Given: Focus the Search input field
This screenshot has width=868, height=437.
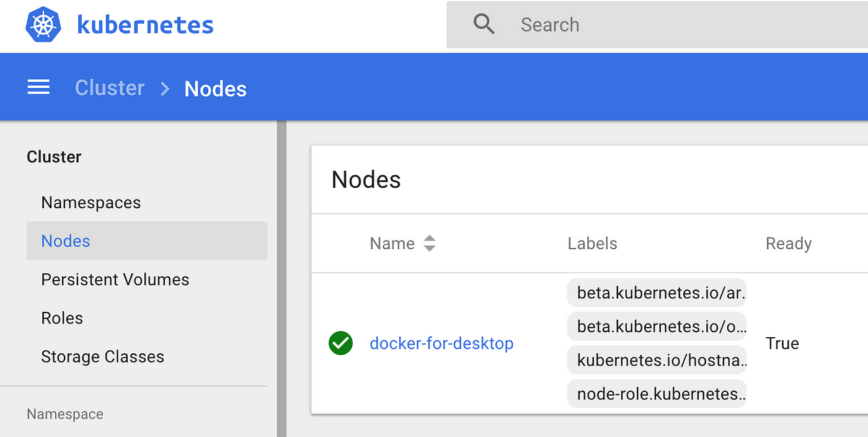Looking at the screenshot, I should click(x=657, y=25).
